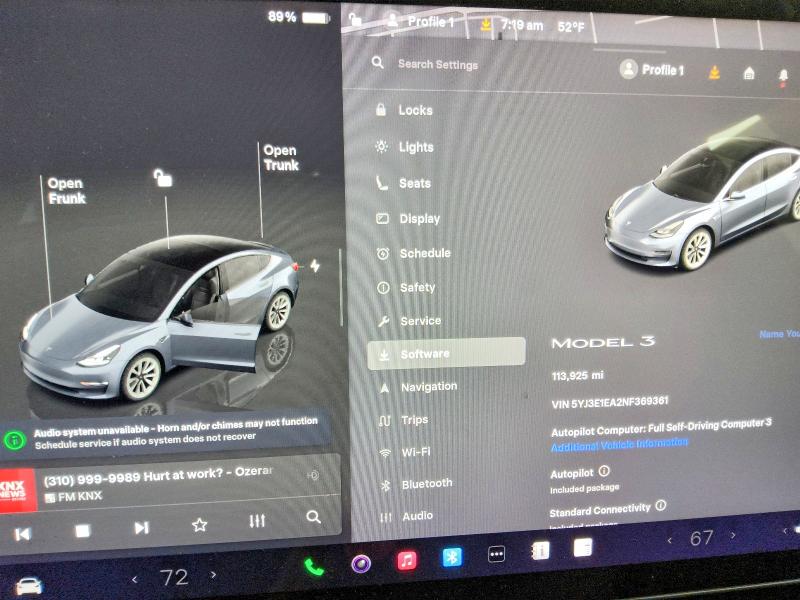Tap the driver temperature 72 value
800x600 pixels.
pyautogui.click(x=174, y=578)
